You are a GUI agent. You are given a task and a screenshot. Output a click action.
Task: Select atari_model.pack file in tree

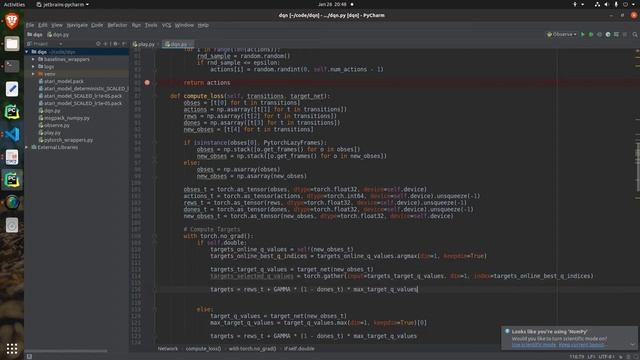pos(61,81)
